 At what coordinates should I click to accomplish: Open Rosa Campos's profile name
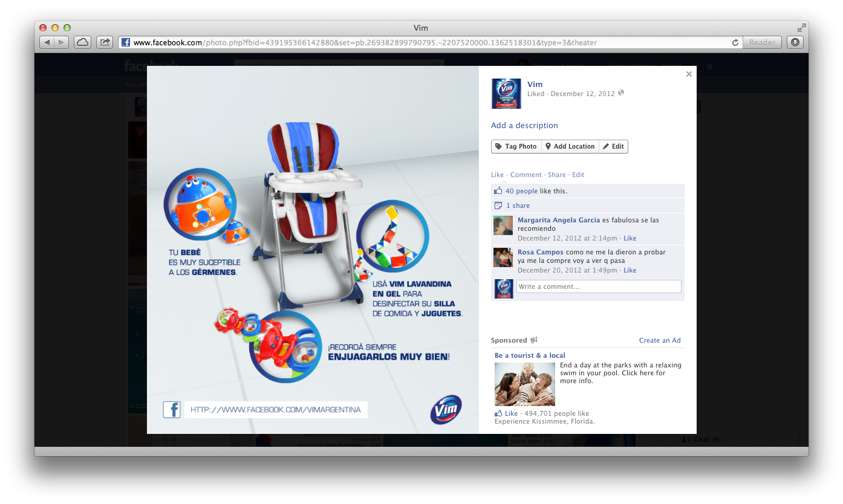click(541, 252)
